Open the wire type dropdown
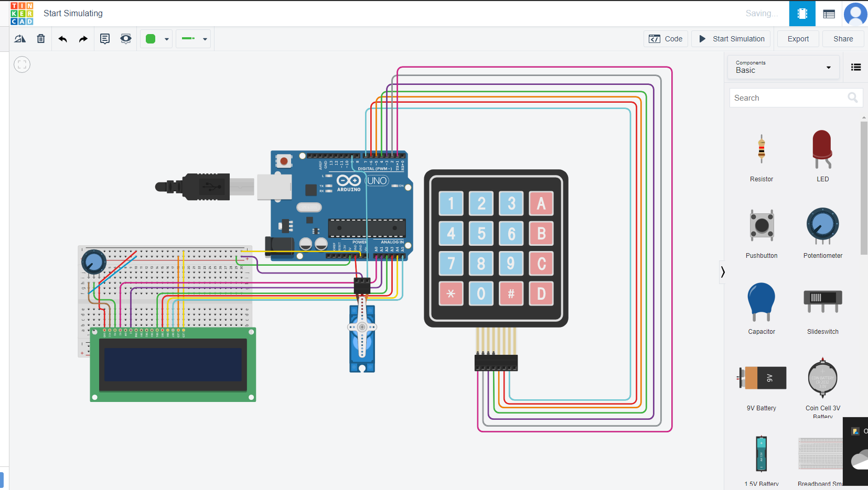 194,39
